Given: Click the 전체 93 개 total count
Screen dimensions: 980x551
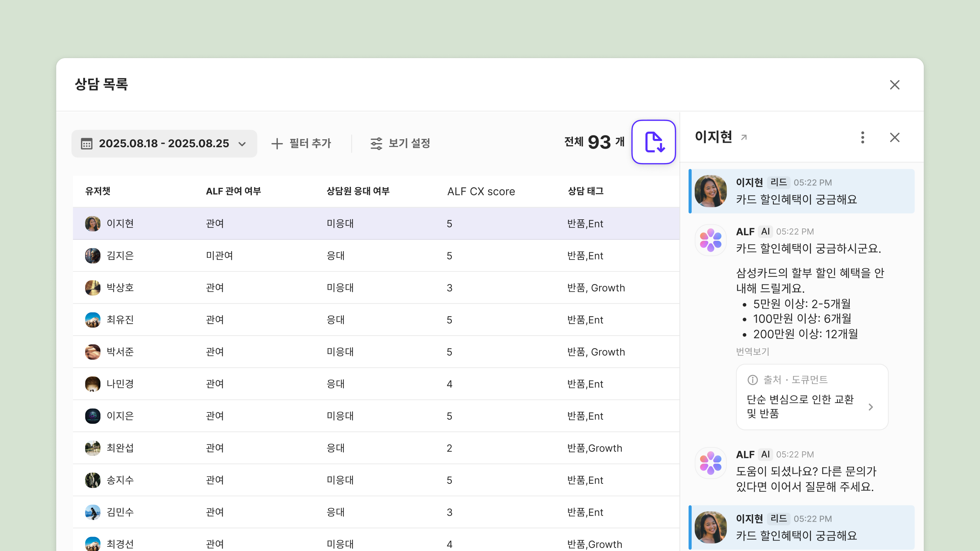Looking at the screenshot, I should (594, 142).
